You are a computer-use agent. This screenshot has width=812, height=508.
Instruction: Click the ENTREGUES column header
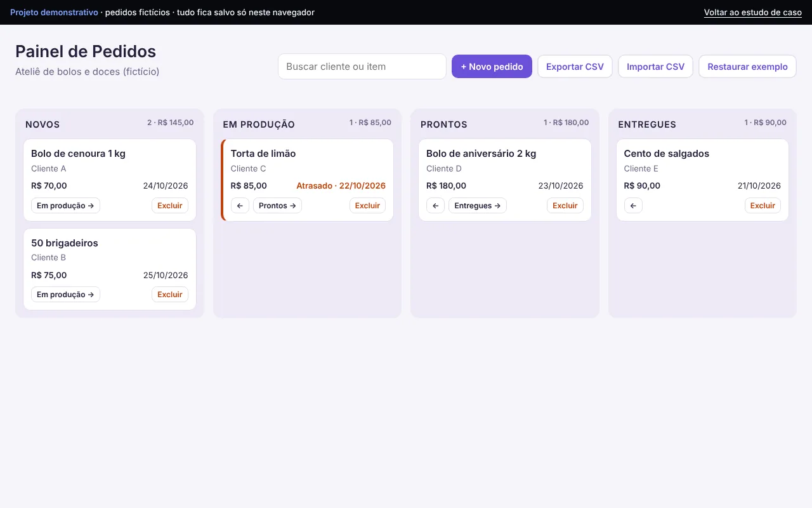[647, 124]
